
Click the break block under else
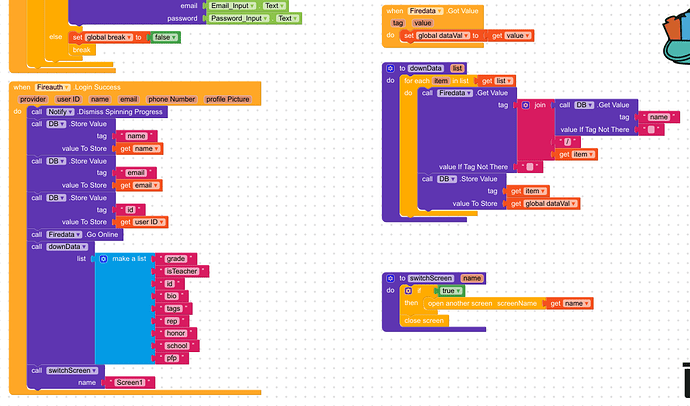82,50
